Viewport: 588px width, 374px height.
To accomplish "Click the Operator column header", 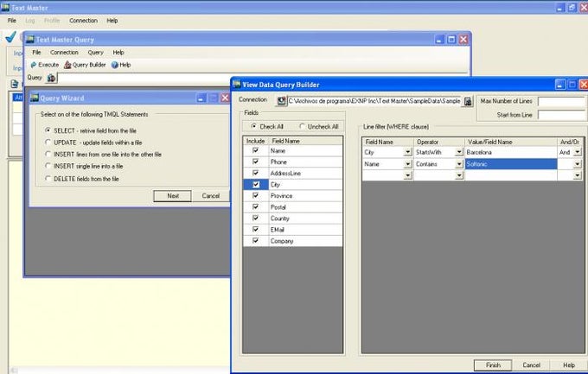I will (x=439, y=142).
